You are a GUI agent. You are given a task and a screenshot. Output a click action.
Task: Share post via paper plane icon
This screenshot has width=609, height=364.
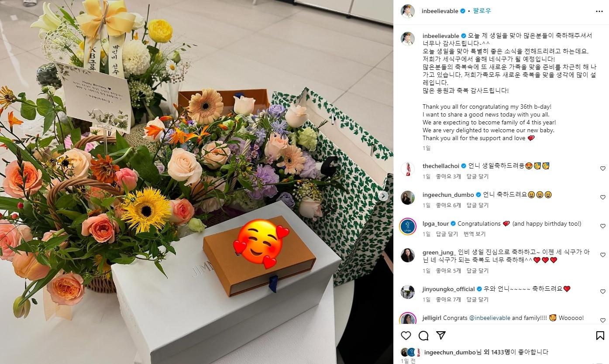point(441,335)
